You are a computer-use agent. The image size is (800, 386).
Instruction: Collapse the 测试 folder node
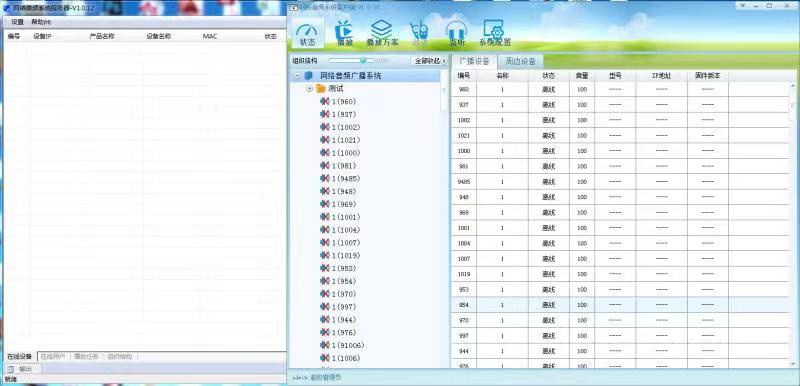(x=309, y=89)
